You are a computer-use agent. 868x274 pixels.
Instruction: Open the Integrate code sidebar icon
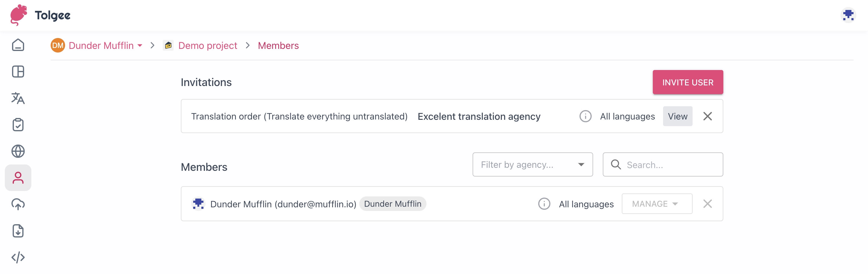tap(18, 257)
